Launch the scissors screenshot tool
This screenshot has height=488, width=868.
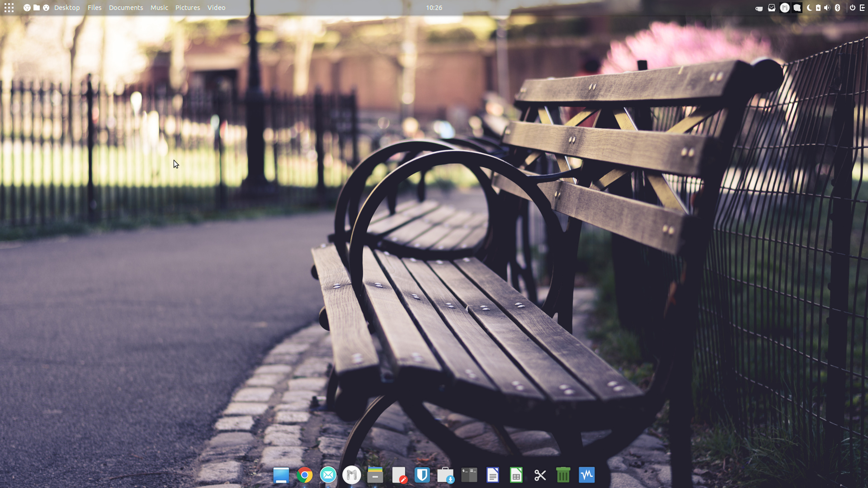pos(540,475)
